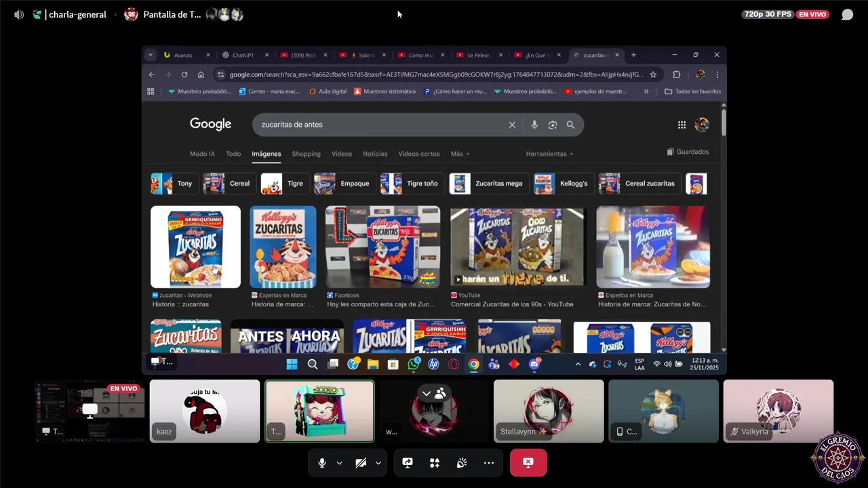
Task: Disconnect from the call with red button
Action: [528, 463]
